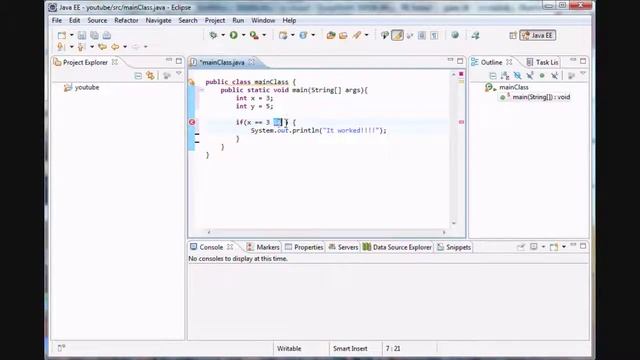
Task: Click the Smart Insert status entry
Action: [350, 349]
